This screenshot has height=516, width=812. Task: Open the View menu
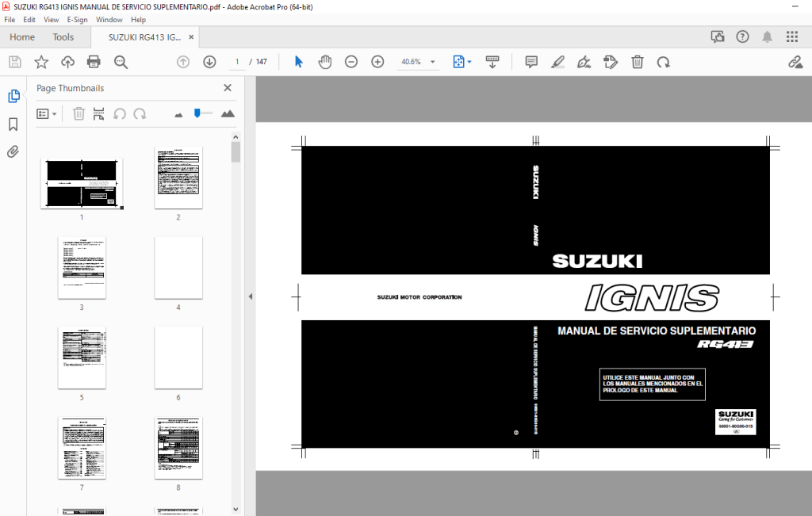point(51,20)
